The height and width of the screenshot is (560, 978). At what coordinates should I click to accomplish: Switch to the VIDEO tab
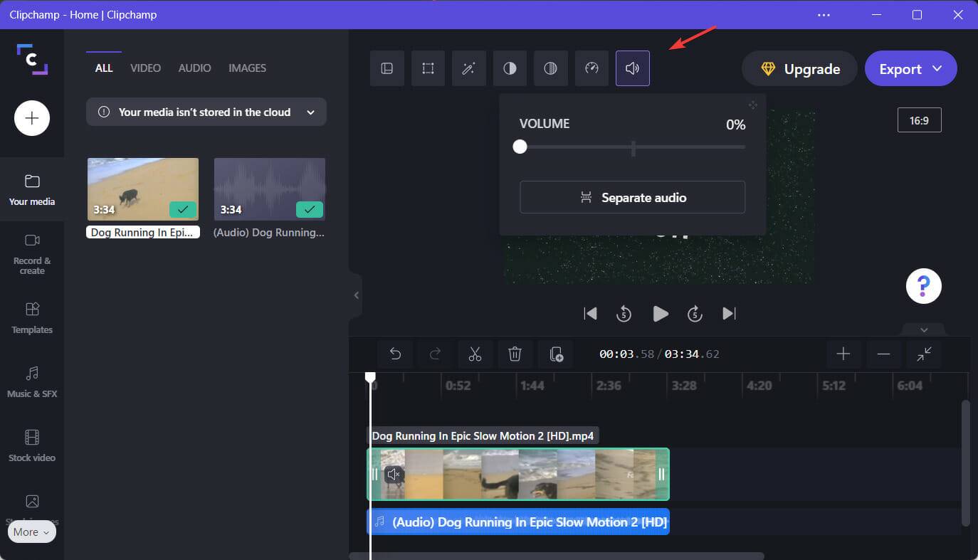coord(145,68)
